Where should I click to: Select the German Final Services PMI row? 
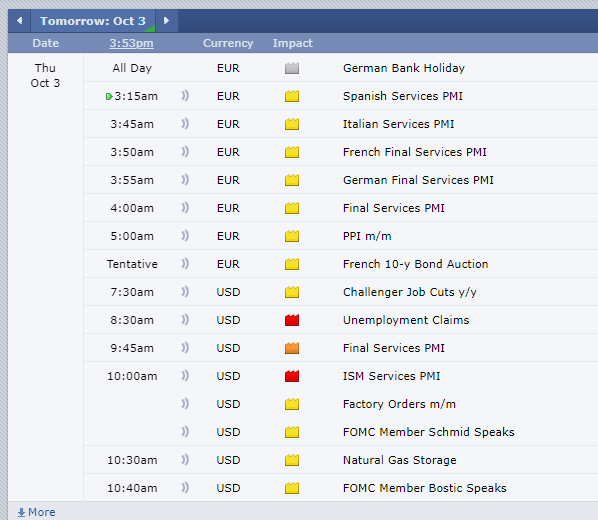pos(341,180)
